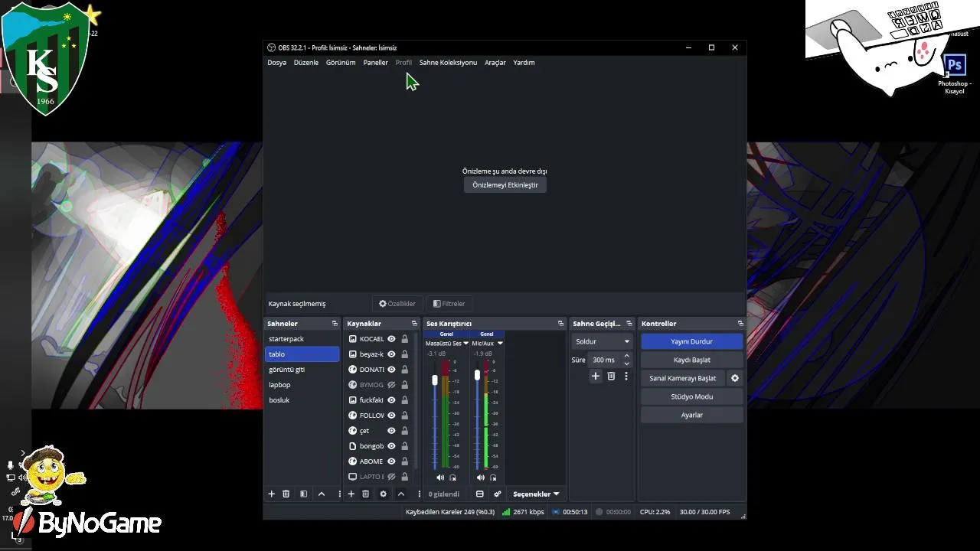The image size is (980, 551).
Task: Remove selected source with trash icon
Action: [x=366, y=494]
